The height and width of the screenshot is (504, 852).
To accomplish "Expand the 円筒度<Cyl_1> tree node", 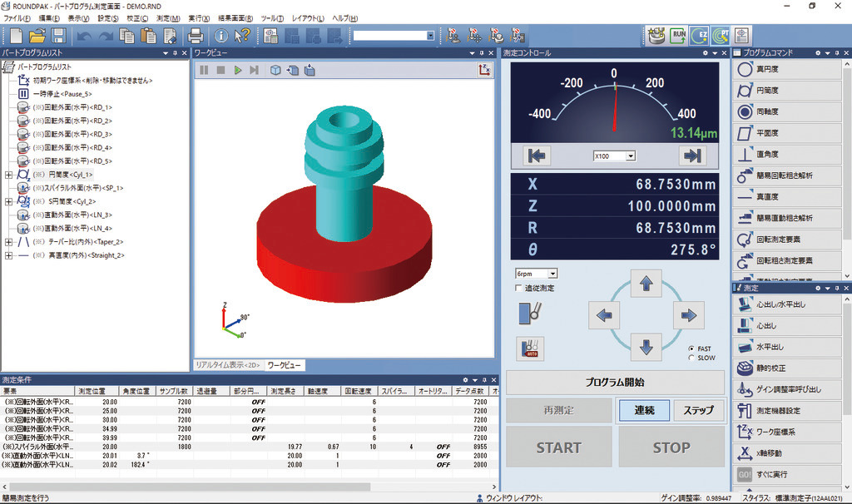I will (8, 175).
